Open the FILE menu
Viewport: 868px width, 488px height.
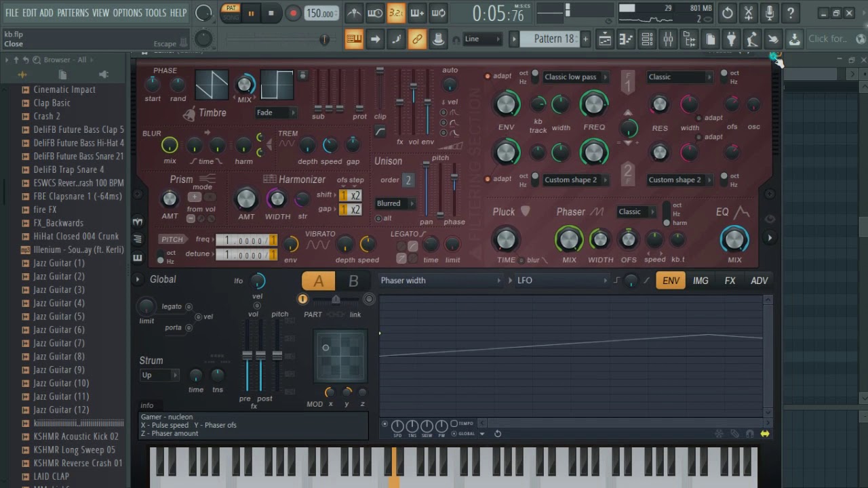(12, 13)
